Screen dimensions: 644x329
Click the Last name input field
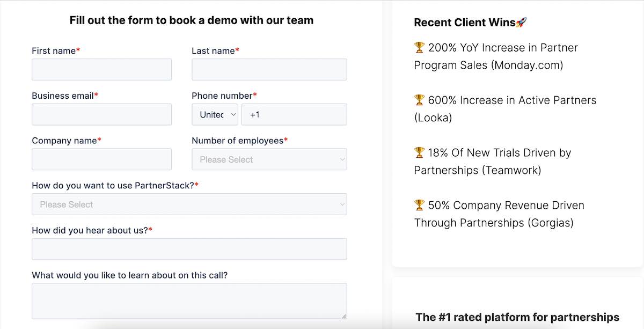click(x=269, y=69)
